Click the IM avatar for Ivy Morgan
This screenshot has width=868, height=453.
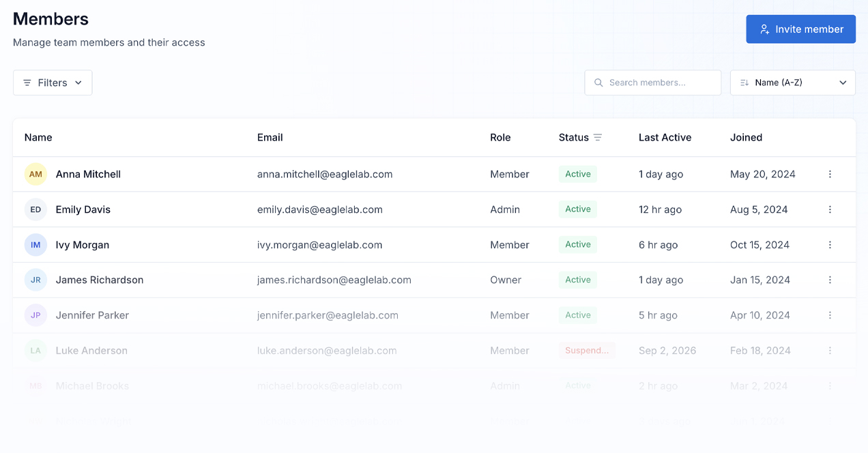click(35, 245)
